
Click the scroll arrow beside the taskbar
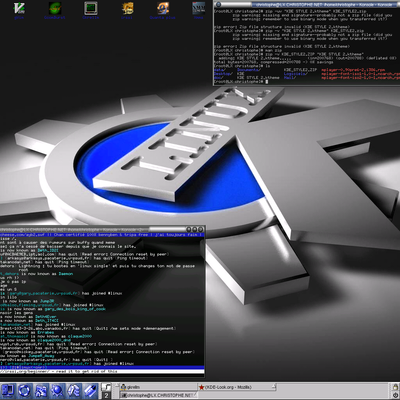(x=117, y=387)
